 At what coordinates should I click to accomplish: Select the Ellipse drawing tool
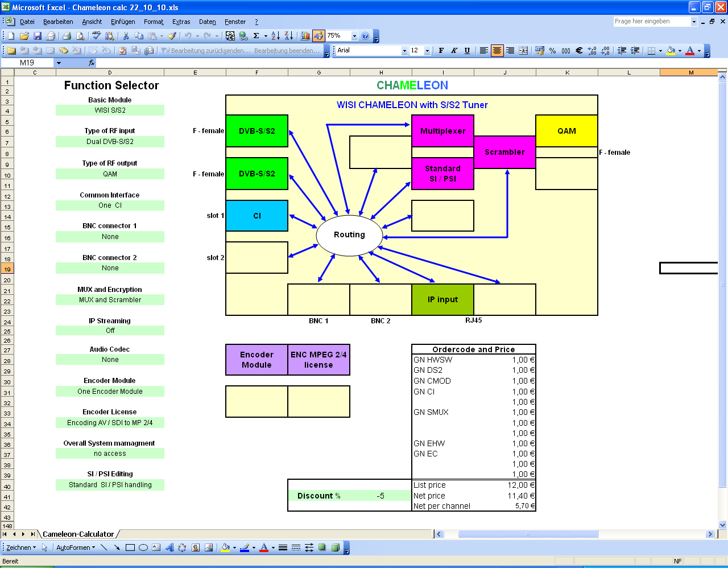click(143, 548)
